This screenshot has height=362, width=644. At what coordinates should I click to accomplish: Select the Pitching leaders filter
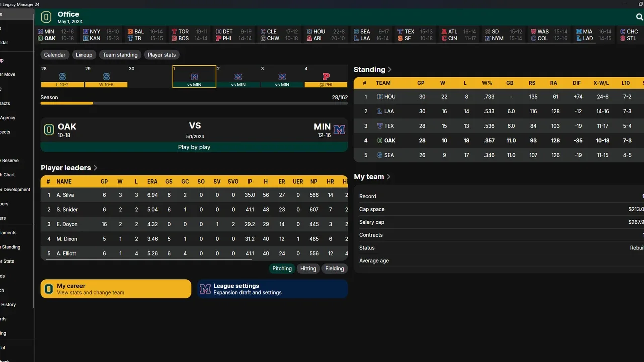coord(282,269)
